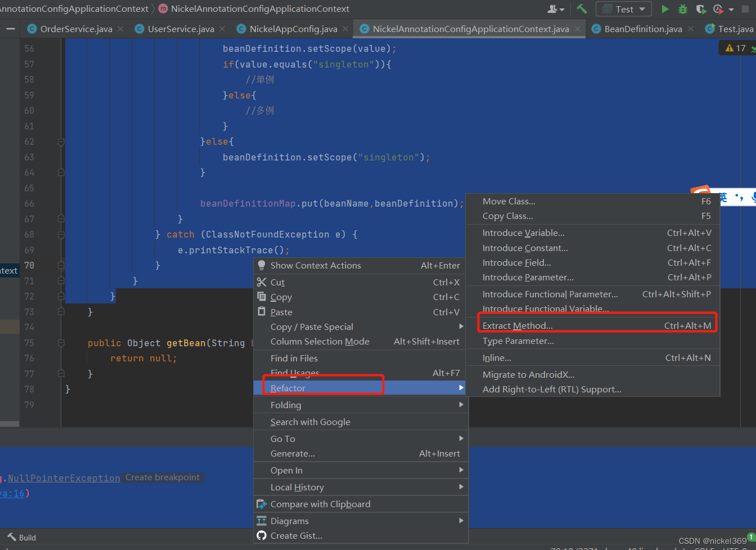Choose Copy Class... from the submenu
The width and height of the screenshot is (756, 550).
click(593, 216)
